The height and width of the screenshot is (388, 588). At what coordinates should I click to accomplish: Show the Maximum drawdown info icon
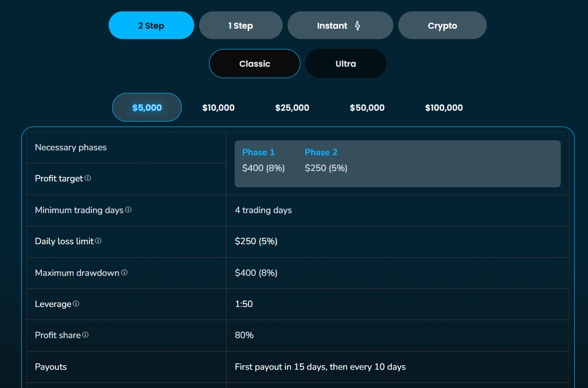pos(125,272)
